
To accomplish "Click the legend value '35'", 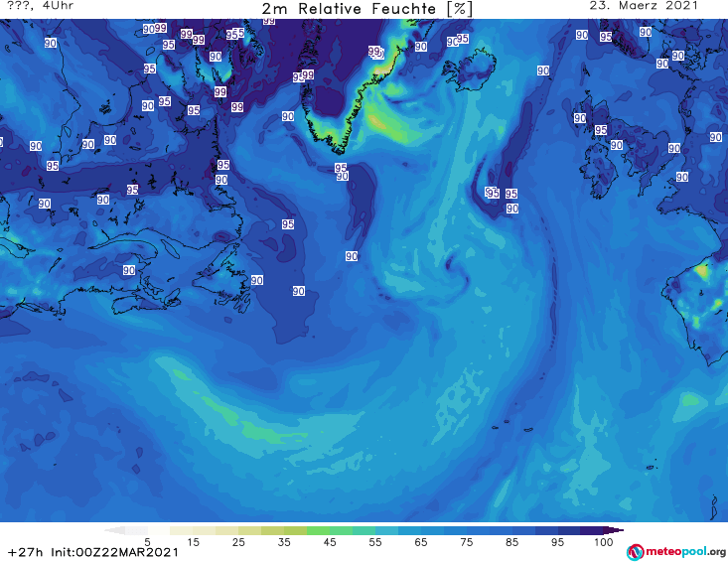I will [284, 542].
